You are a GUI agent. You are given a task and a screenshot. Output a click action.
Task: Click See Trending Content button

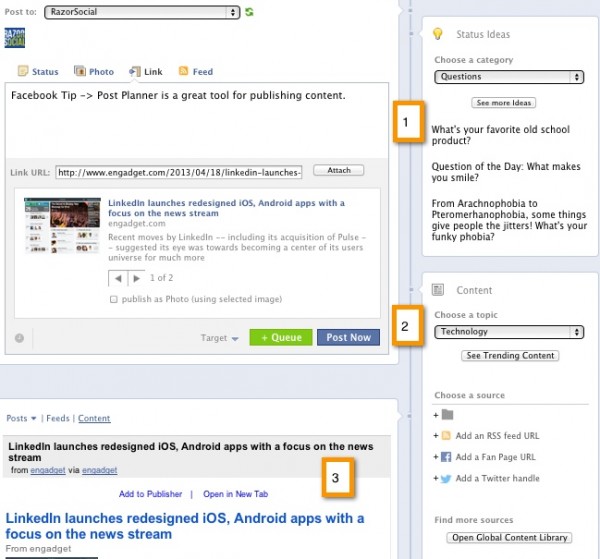510,355
